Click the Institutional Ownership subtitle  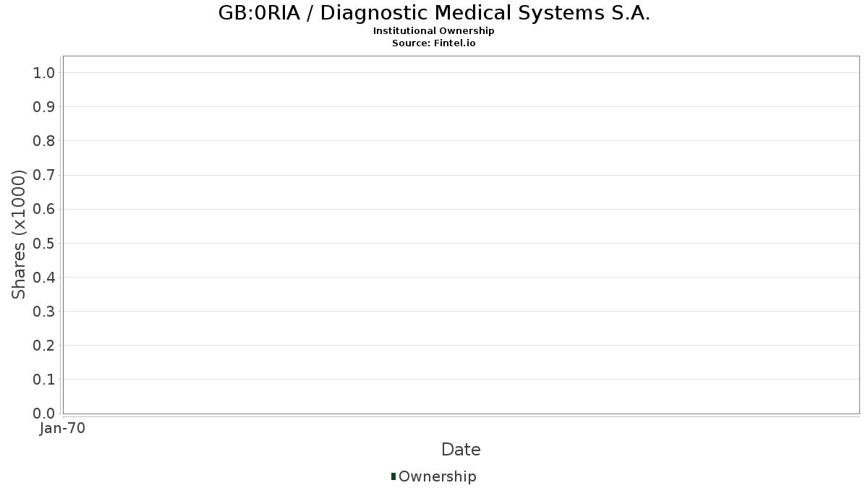pyautogui.click(x=433, y=31)
